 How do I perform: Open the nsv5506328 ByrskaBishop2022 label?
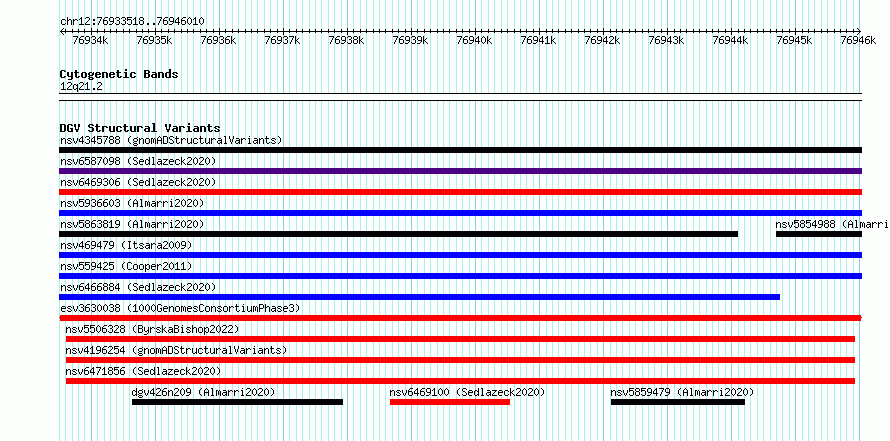click(x=152, y=329)
